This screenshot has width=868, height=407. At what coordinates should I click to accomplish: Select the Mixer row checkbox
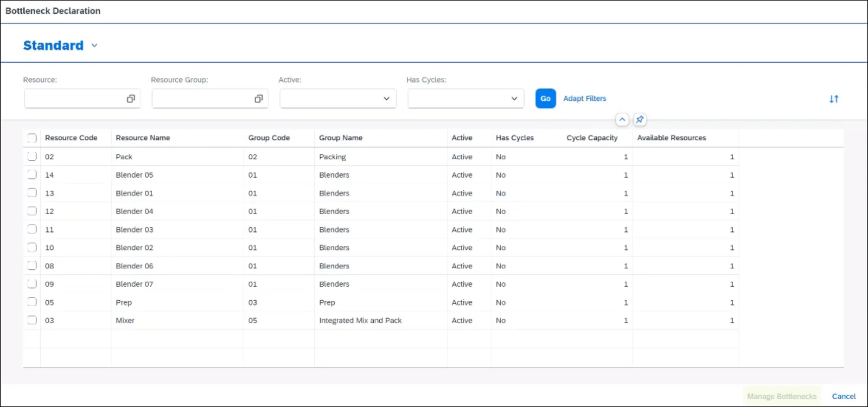pyautogui.click(x=32, y=320)
